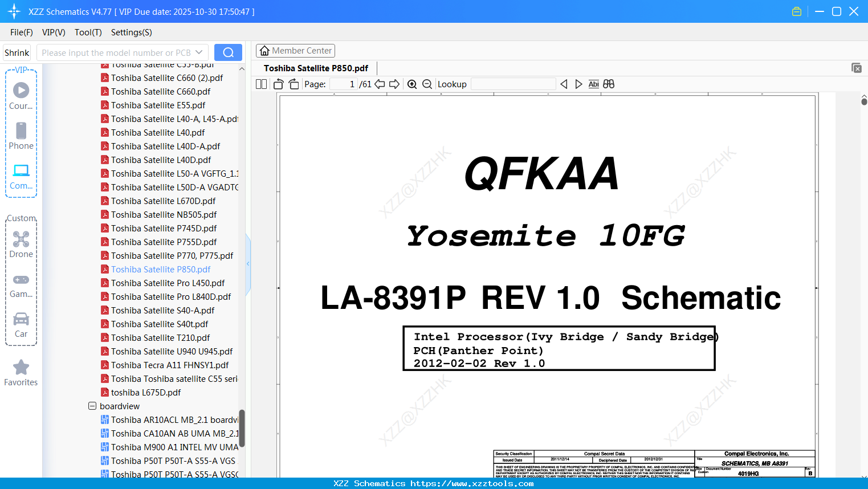Click the file list scrollbar thumb
This screenshot has height=489, width=868.
coord(242,429)
